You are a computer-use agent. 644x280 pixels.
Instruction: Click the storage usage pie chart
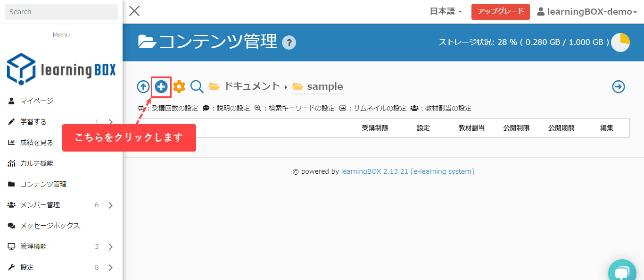pyautogui.click(x=620, y=42)
